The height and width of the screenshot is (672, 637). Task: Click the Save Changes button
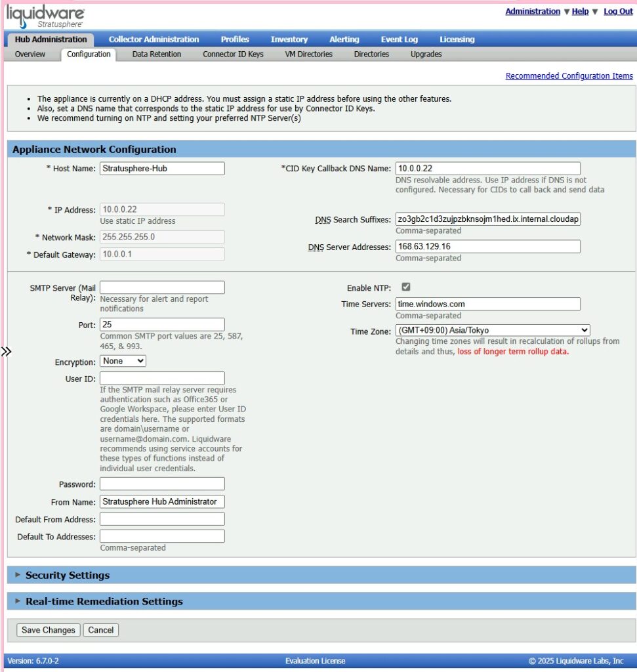(49, 630)
